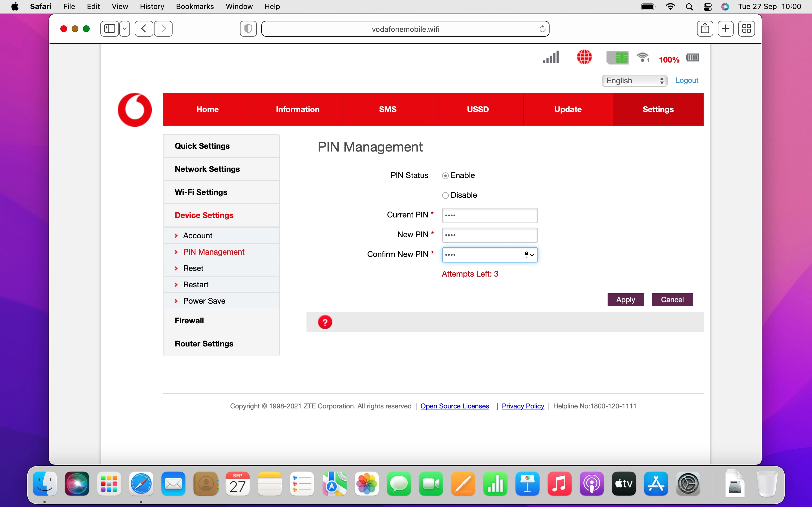The width and height of the screenshot is (812, 507).
Task: Click Safari's share icon in the toolbar
Action: click(705, 28)
